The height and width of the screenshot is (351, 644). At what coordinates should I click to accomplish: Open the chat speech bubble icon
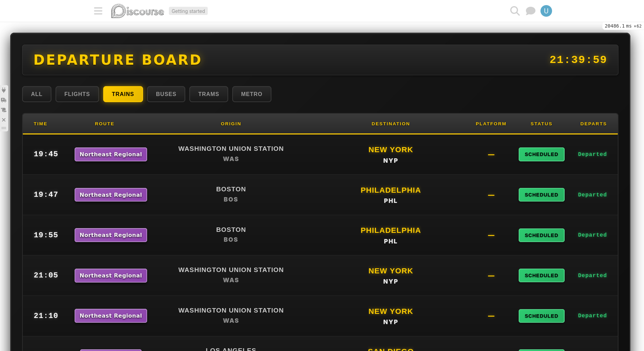[530, 11]
